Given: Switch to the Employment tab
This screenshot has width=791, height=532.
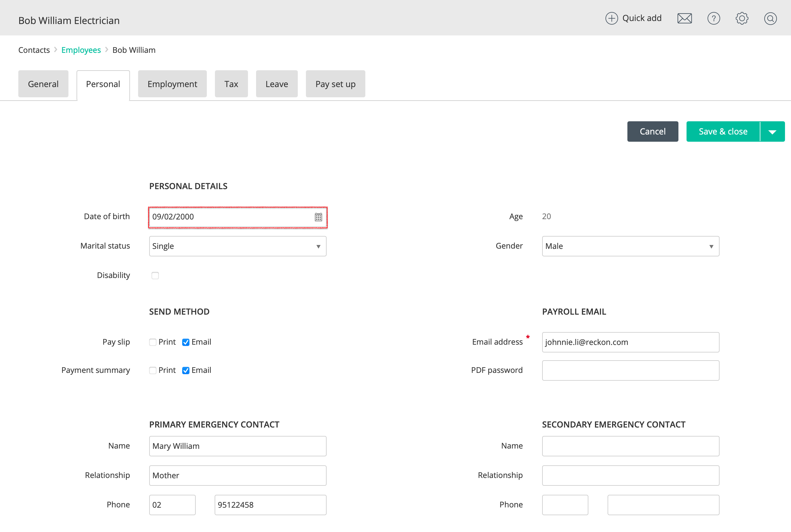Looking at the screenshot, I should (172, 84).
